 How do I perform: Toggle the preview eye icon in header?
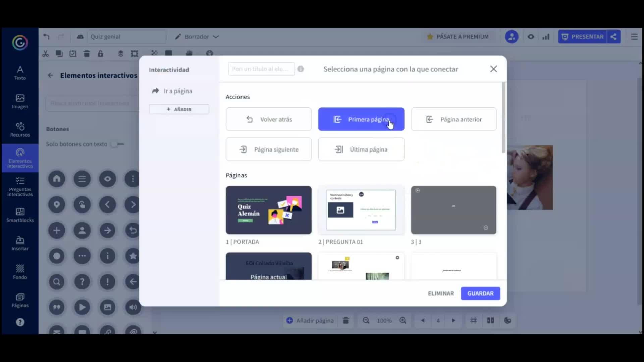[x=531, y=37]
